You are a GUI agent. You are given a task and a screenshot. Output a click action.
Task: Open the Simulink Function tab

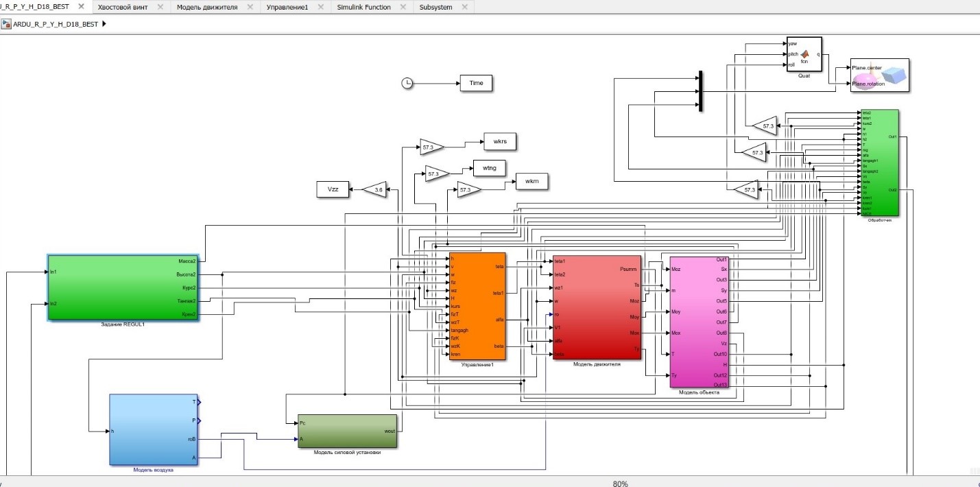(x=363, y=7)
